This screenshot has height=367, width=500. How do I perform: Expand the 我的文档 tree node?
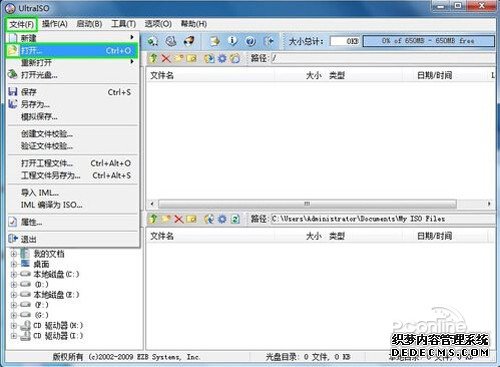[x=14, y=254]
